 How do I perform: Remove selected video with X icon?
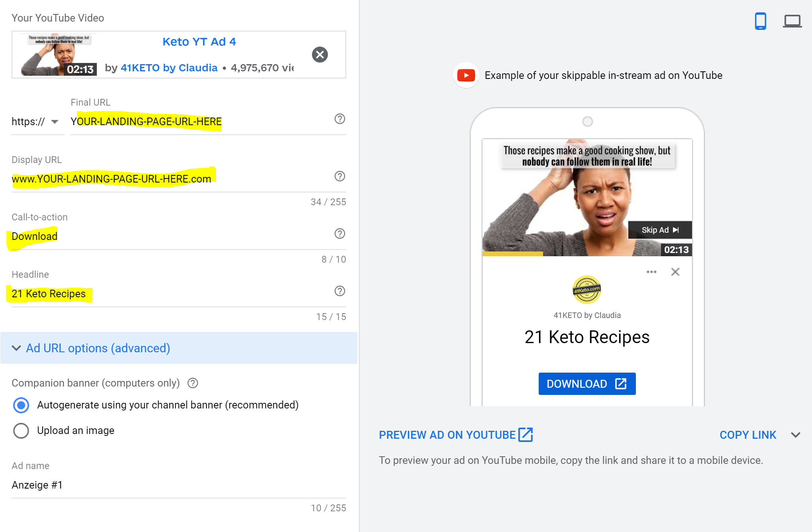[320, 55]
